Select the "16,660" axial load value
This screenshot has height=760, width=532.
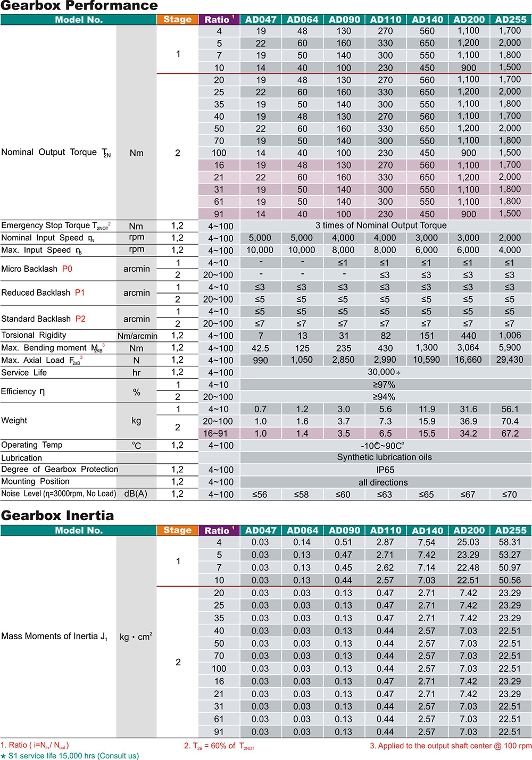(x=468, y=360)
